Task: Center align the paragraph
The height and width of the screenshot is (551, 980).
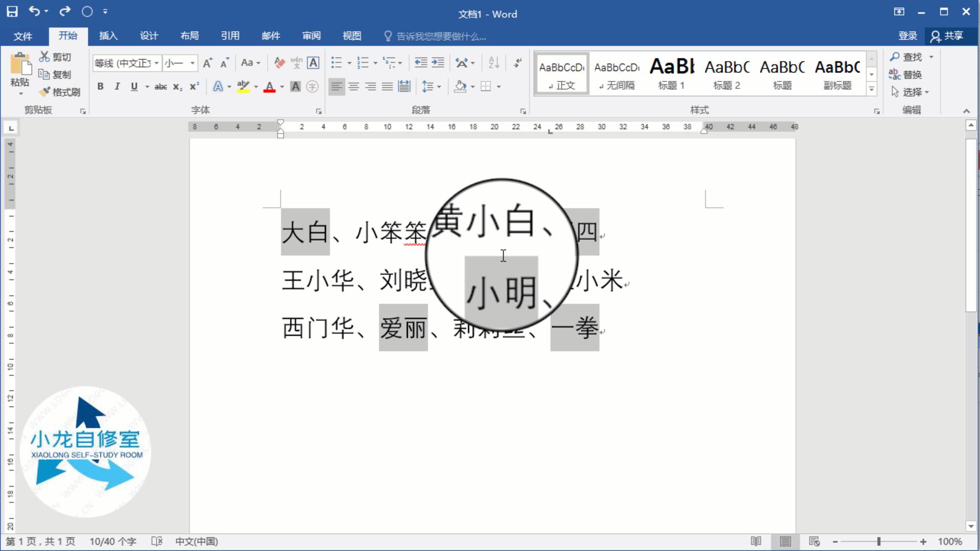Action: pos(354,86)
